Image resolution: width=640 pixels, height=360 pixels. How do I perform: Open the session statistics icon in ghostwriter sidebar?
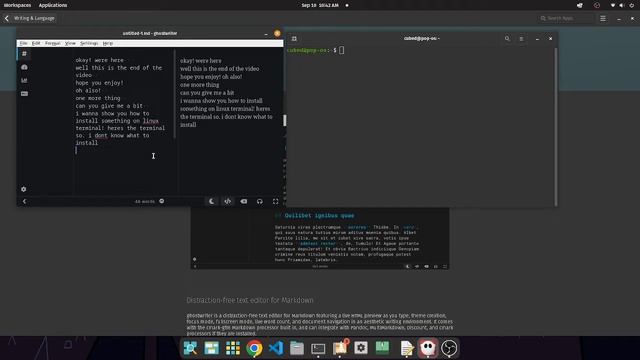(x=24, y=67)
